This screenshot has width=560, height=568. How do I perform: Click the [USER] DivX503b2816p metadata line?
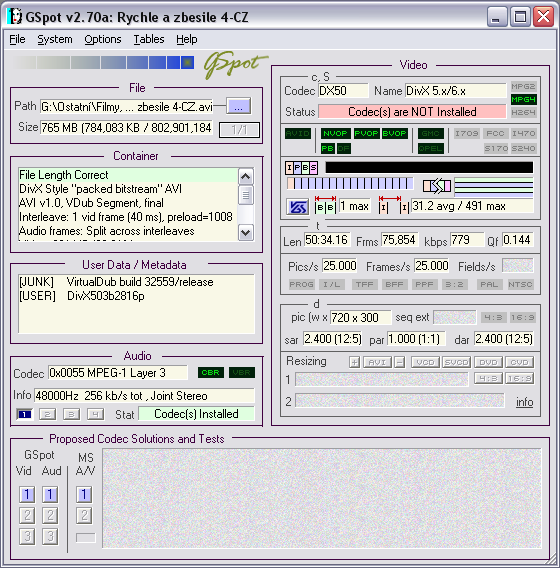coord(82,296)
